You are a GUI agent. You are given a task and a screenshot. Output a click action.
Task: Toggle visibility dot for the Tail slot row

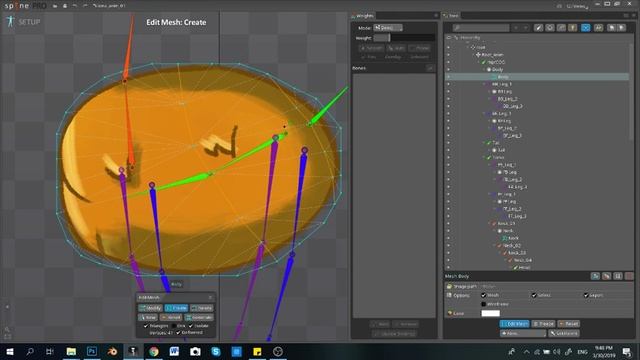click(x=448, y=150)
